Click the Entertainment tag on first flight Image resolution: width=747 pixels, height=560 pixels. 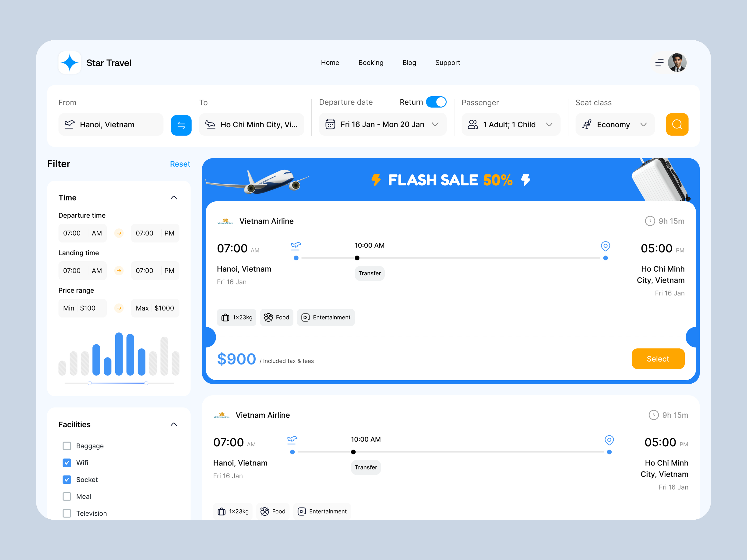click(x=326, y=317)
